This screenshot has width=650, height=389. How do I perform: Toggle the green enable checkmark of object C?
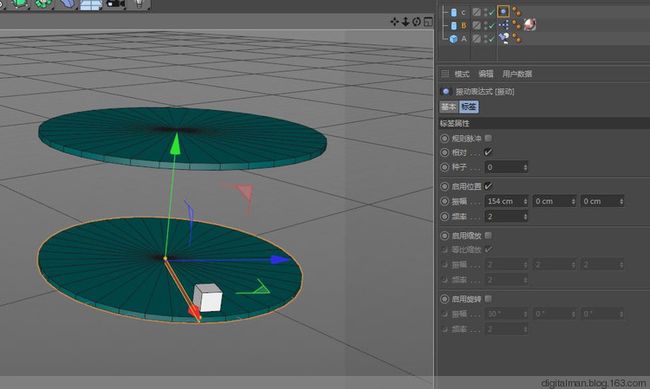(x=491, y=13)
